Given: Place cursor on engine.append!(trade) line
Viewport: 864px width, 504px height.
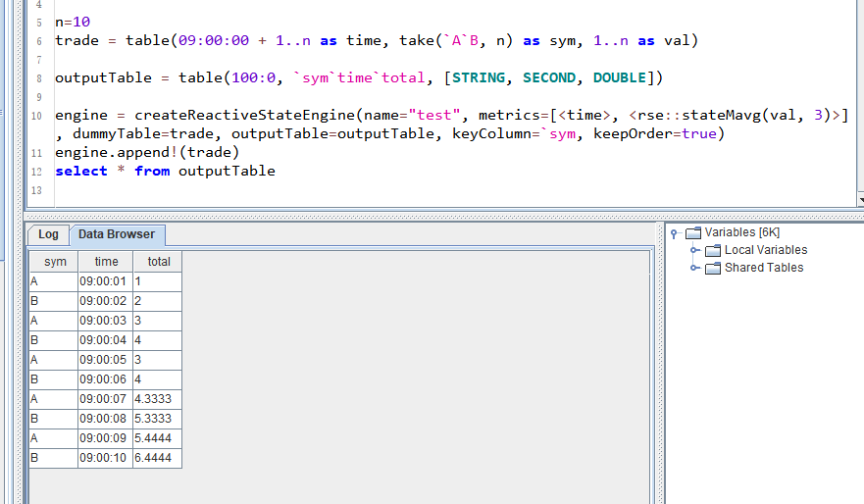Looking at the screenshot, I should click(147, 153).
